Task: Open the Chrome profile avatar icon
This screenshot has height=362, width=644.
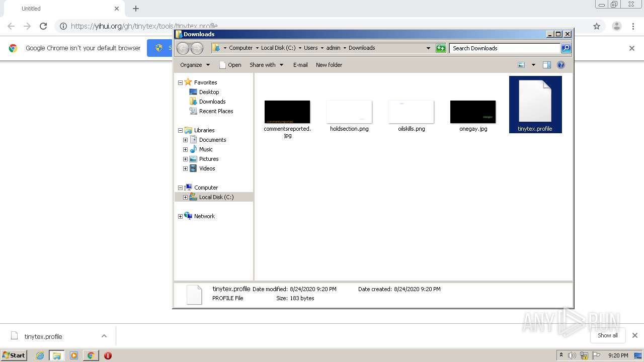Action: click(x=617, y=26)
